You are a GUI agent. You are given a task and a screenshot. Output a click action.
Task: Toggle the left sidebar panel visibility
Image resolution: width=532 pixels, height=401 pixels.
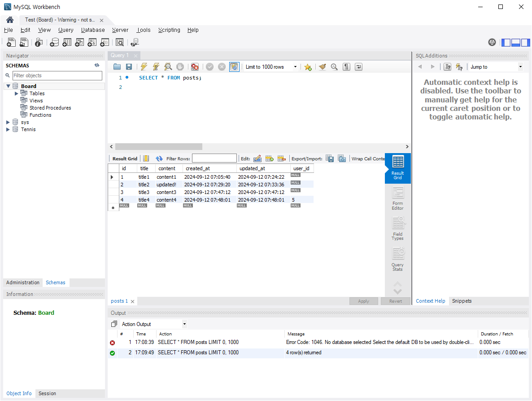pos(506,43)
